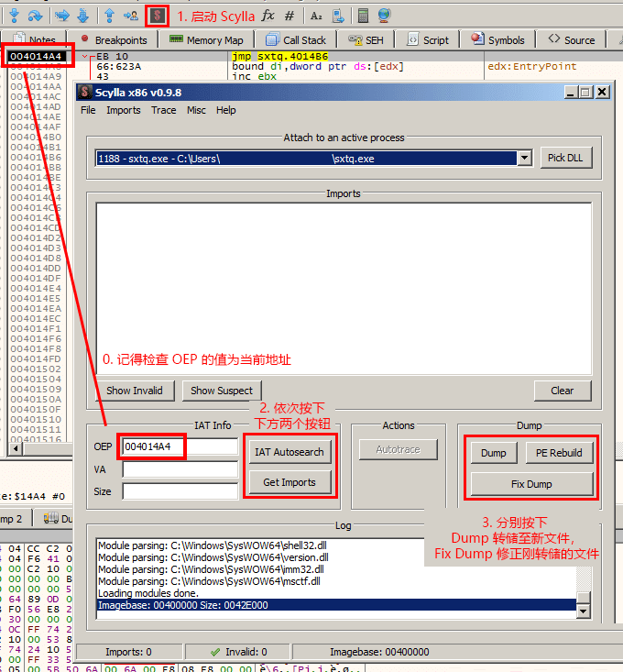Screen dimensions: 623x672
Task: Open the Scylla Imports menu
Action: pyautogui.click(x=124, y=110)
